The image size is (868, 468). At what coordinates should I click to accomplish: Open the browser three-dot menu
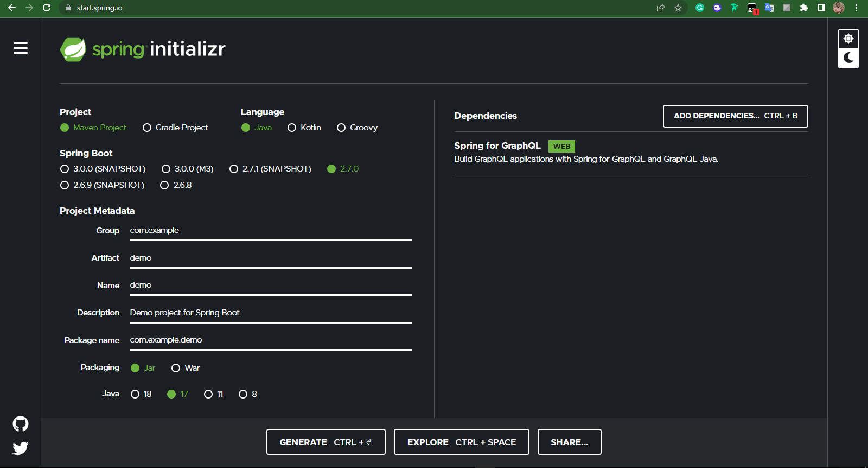point(856,8)
